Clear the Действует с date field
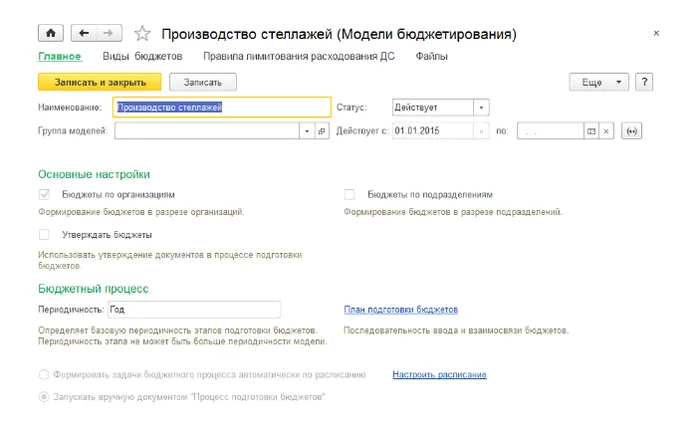Viewport: 700px width, 437px height. coord(481,131)
